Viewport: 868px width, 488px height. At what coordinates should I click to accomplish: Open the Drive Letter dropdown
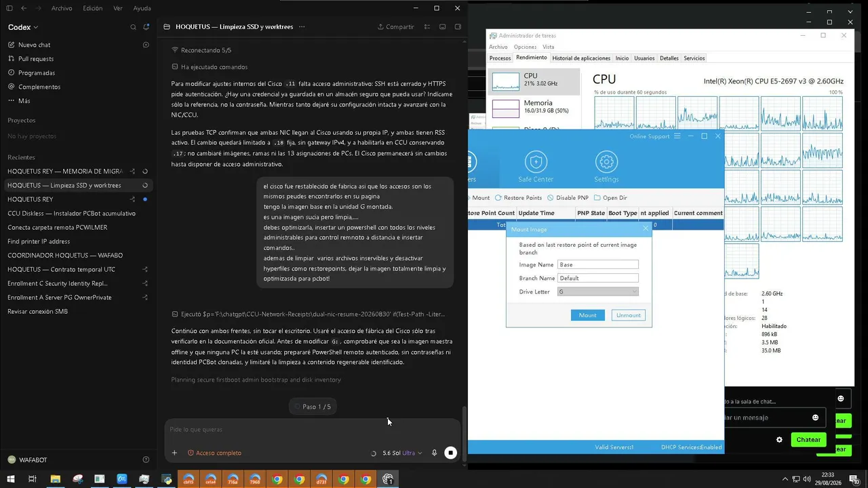597,291
